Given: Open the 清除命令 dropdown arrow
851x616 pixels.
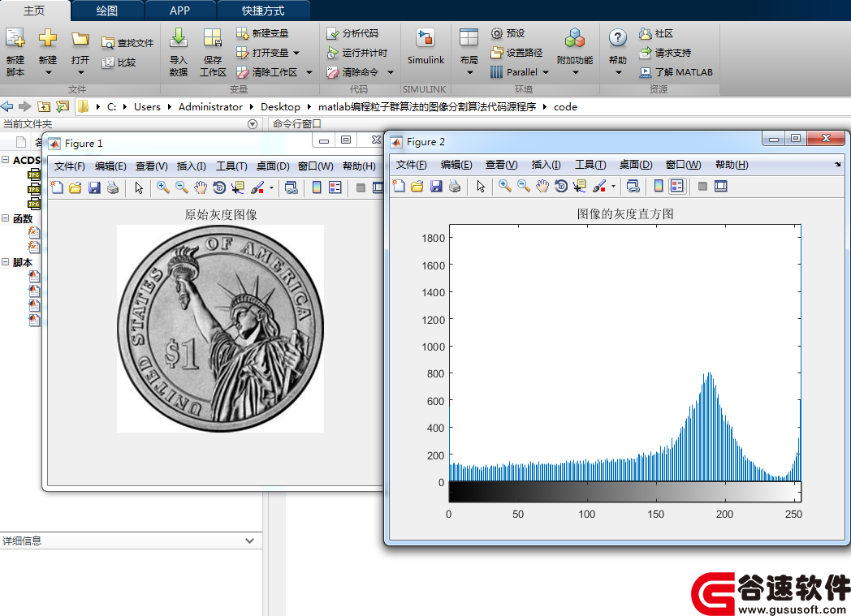Looking at the screenshot, I should [391, 72].
